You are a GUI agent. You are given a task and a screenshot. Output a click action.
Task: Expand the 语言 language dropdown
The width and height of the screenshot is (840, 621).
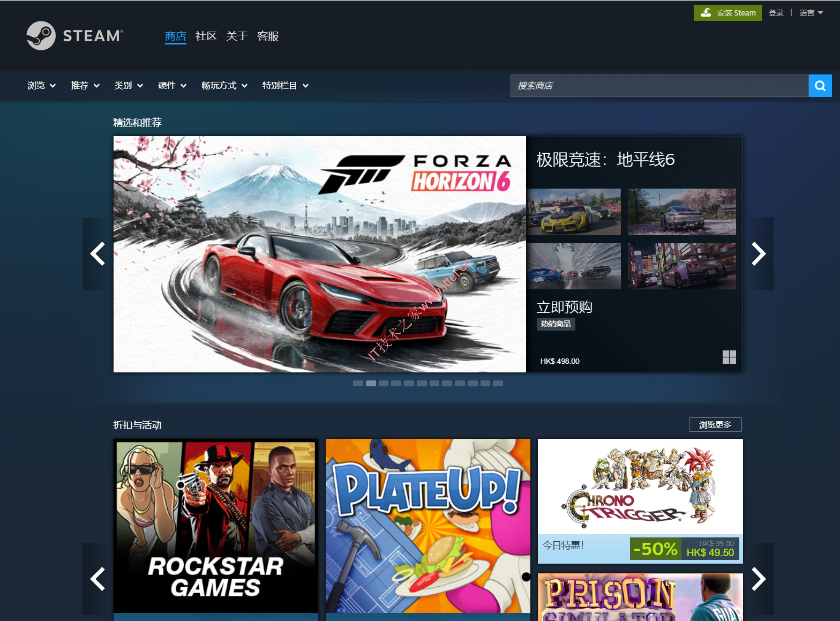point(811,13)
